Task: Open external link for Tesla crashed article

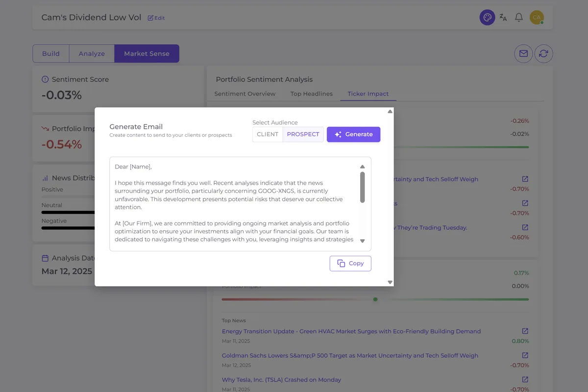Action: (525, 380)
